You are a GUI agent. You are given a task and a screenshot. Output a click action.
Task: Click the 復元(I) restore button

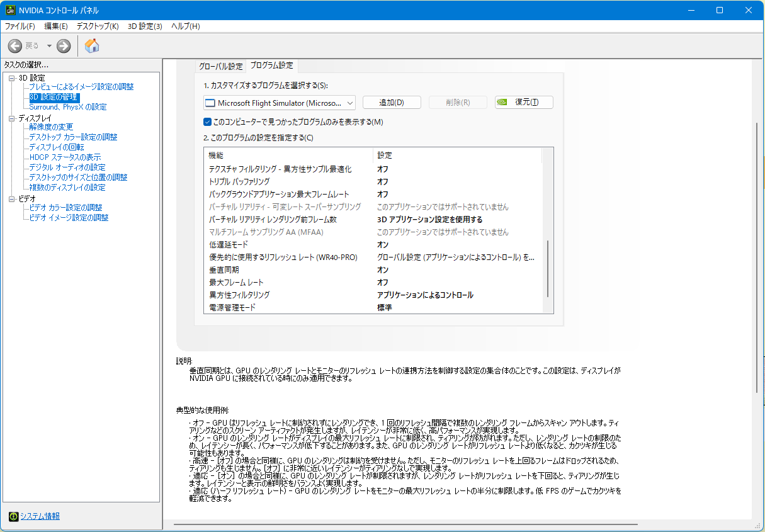pos(524,103)
